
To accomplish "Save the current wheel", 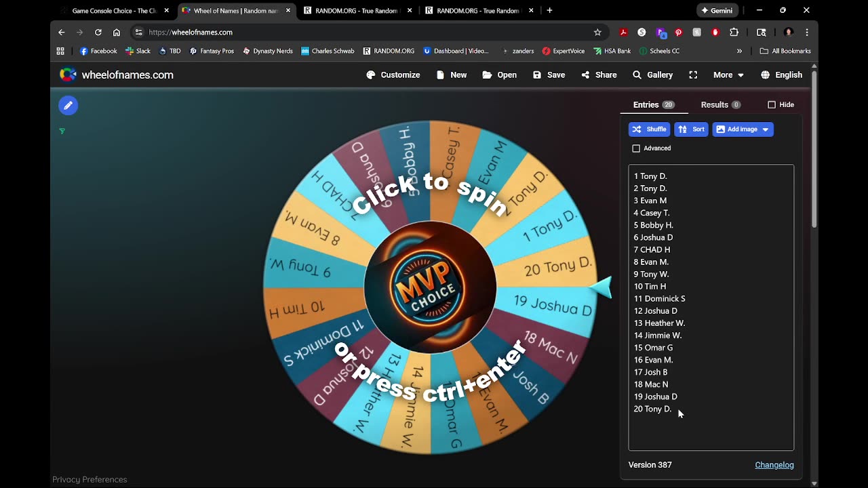I will [549, 75].
